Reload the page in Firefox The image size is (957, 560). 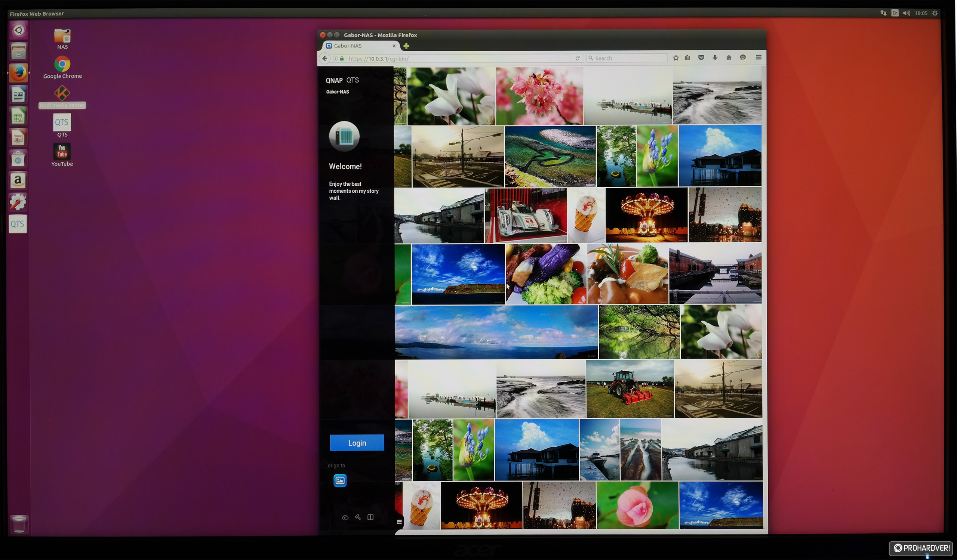coord(578,58)
